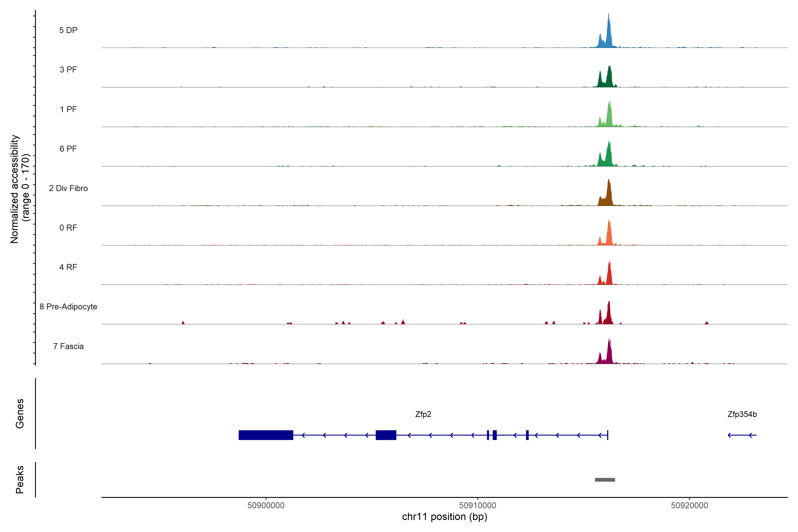Click the 8 Pre-Adipocyte track label
This screenshot has width=798, height=532.
[x=68, y=307]
